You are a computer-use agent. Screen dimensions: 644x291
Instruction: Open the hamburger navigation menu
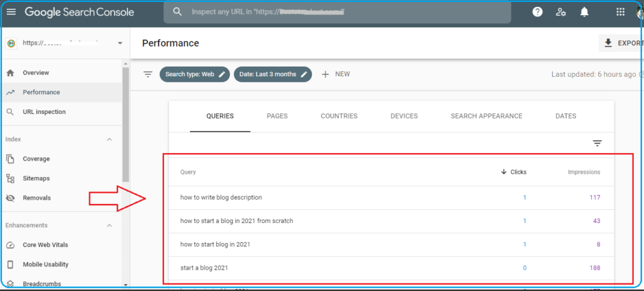pyautogui.click(x=11, y=12)
